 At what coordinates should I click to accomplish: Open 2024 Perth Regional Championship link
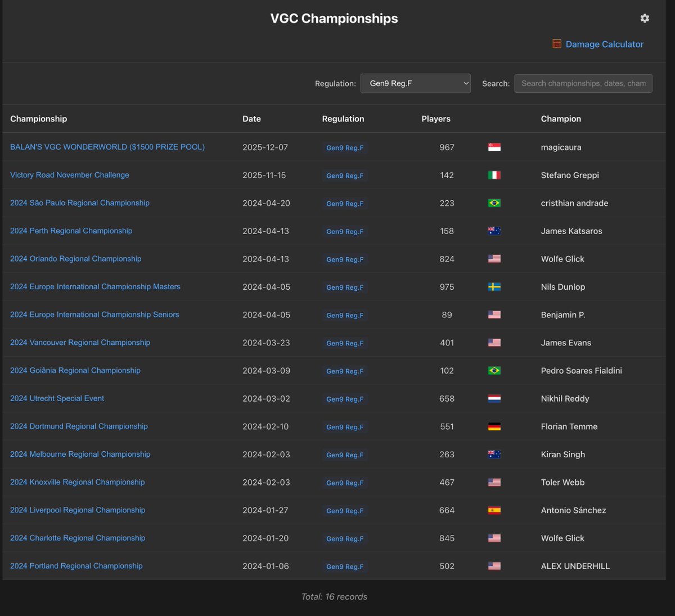(x=71, y=231)
